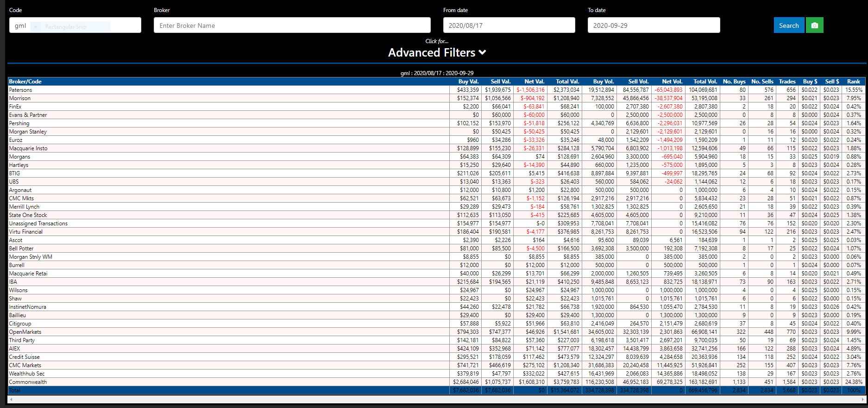Image resolution: width=868 pixels, height=408 pixels.
Task: Select the Morrison broker row
Action: 437,98
